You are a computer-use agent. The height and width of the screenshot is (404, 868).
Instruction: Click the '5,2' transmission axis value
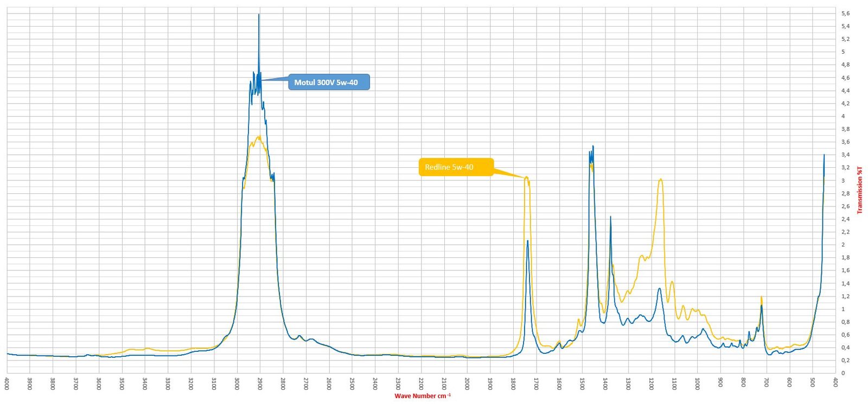[x=846, y=39]
